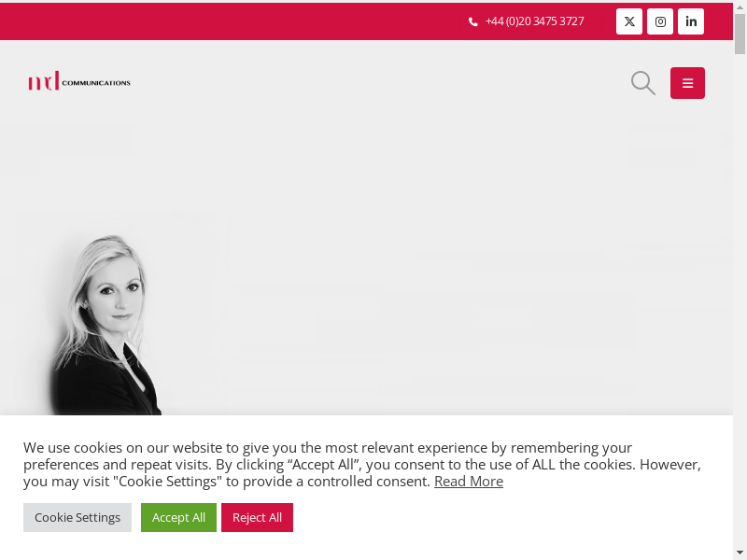747x560 pixels.
Task: Accept All cookies with green button
Action: pos(178,517)
